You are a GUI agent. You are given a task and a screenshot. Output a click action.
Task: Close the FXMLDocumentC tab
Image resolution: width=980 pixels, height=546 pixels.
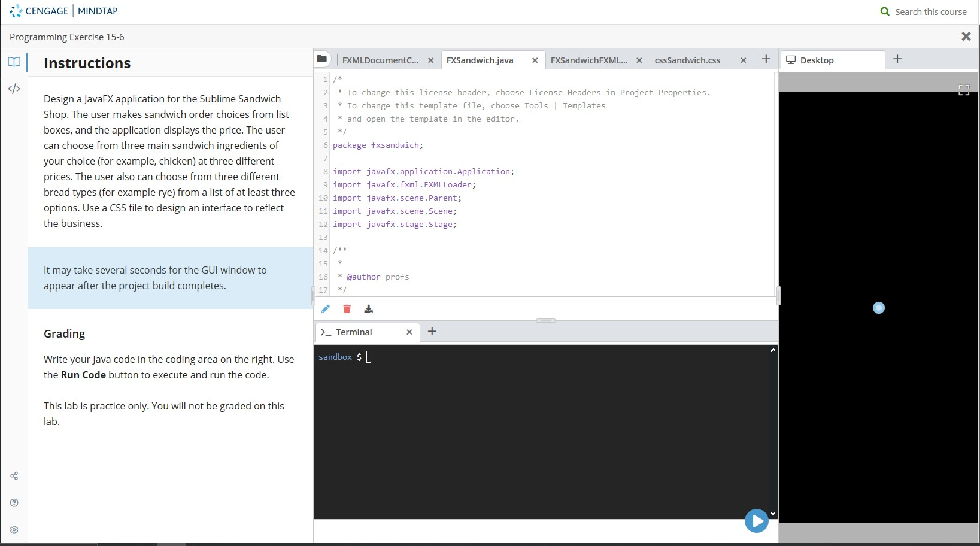point(430,60)
